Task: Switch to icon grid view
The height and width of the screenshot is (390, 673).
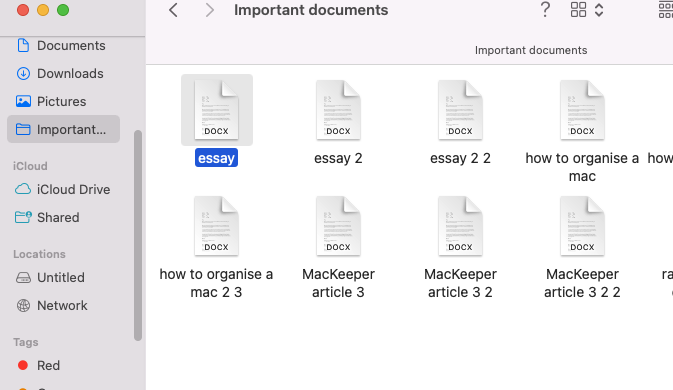Action: (x=578, y=9)
